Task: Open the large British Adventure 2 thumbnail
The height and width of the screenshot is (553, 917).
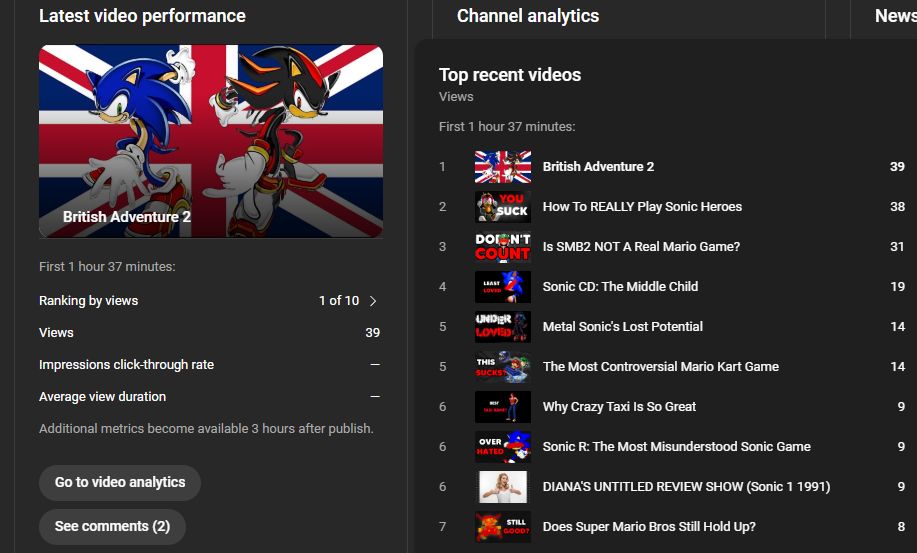Action: coord(211,141)
